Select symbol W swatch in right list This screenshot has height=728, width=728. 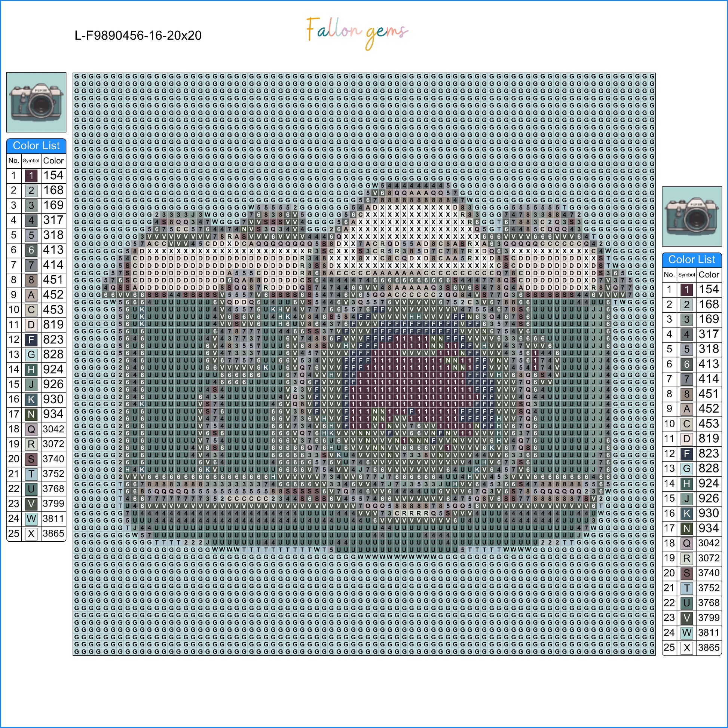coord(686,633)
